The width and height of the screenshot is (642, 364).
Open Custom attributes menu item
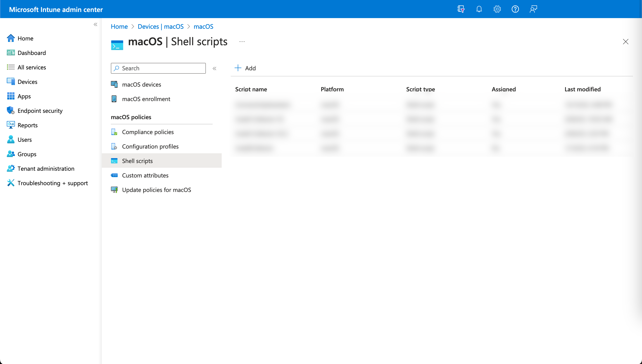(145, 175)
